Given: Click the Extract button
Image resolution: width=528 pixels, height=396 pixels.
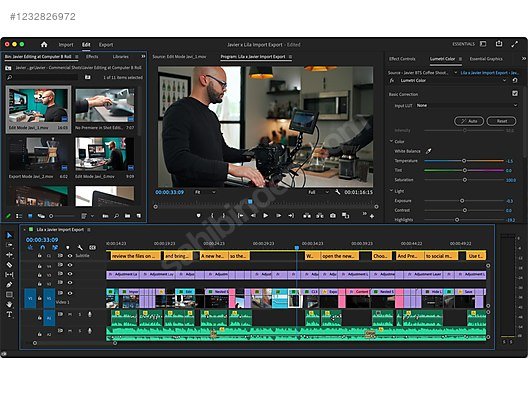Looking at the screenshot, I should point(320,216).
